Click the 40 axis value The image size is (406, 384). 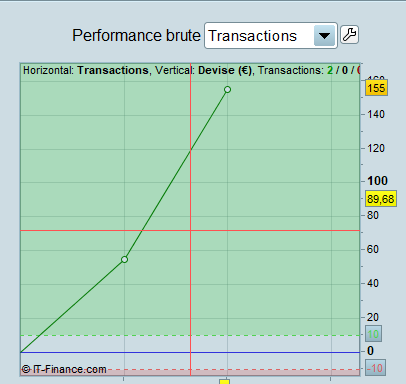click(x=373, y=283)
